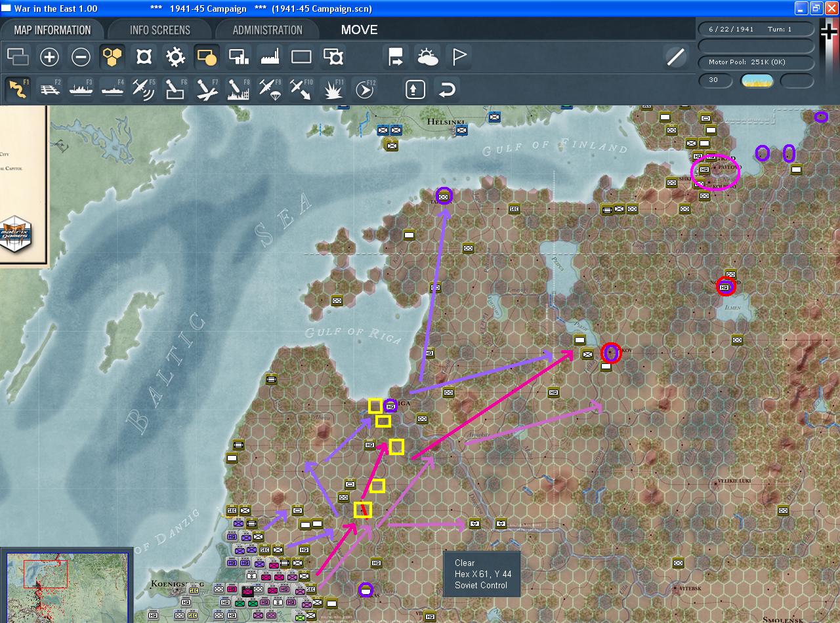Select F1 move mode
The width and height of the screenshot is (840, 623).
click(18, 89)
